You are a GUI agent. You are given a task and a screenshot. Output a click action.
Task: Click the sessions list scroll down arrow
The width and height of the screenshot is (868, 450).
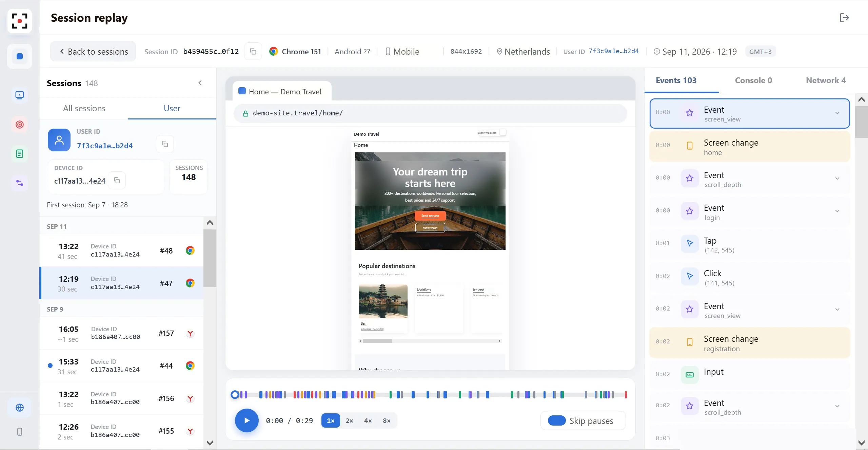210,443
